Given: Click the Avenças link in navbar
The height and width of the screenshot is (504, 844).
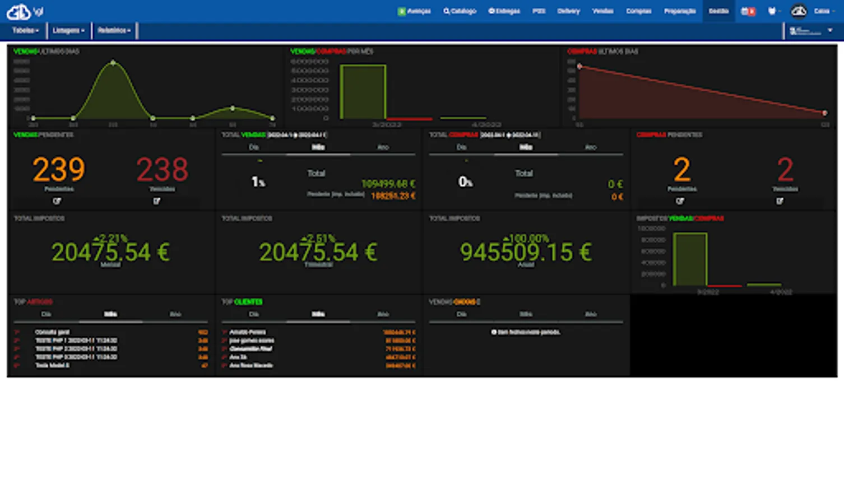Looking at the screenshot, I should click(x=414, y=11).
